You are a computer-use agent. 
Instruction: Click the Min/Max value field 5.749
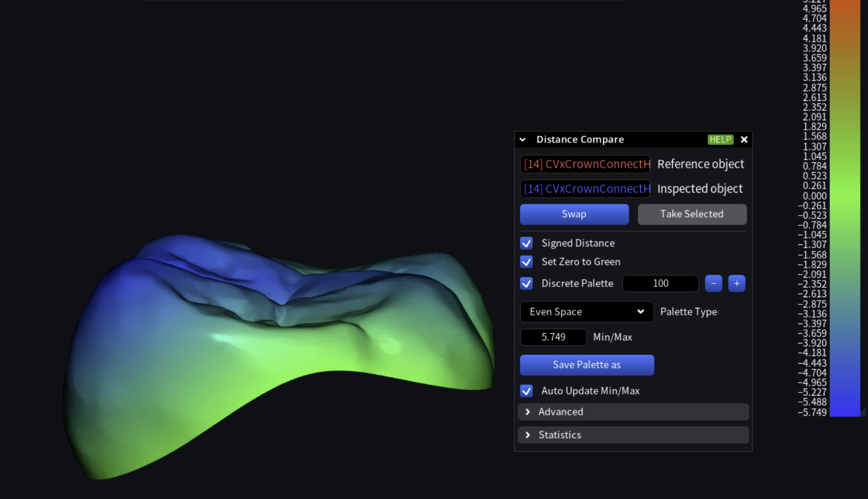point(553,337)
